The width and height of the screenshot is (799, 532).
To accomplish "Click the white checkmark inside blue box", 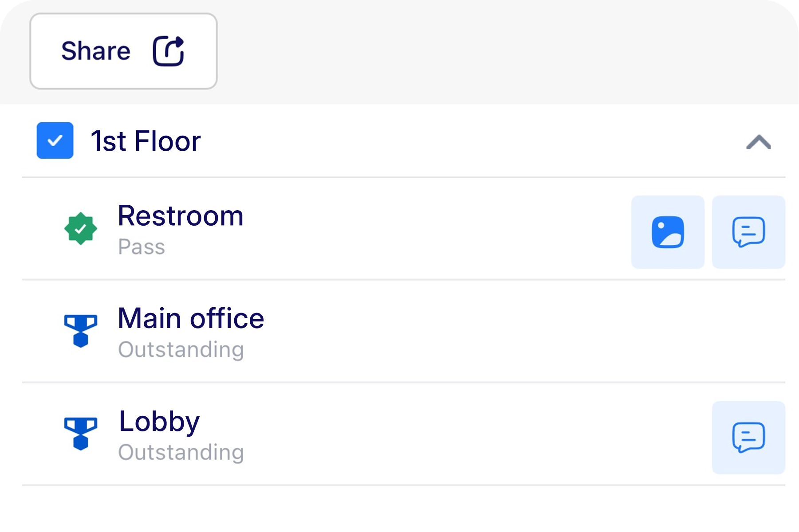I will [55, 141].
